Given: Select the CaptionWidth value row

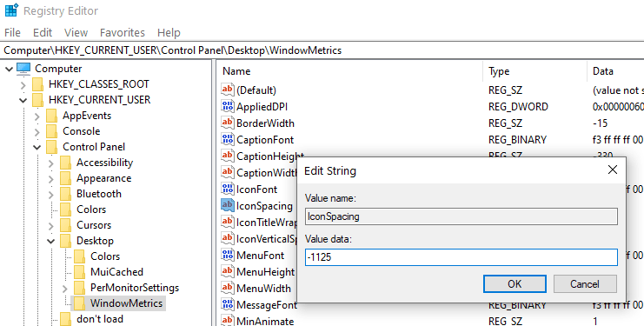Looking at the screenshot, I should pos(266,172).
